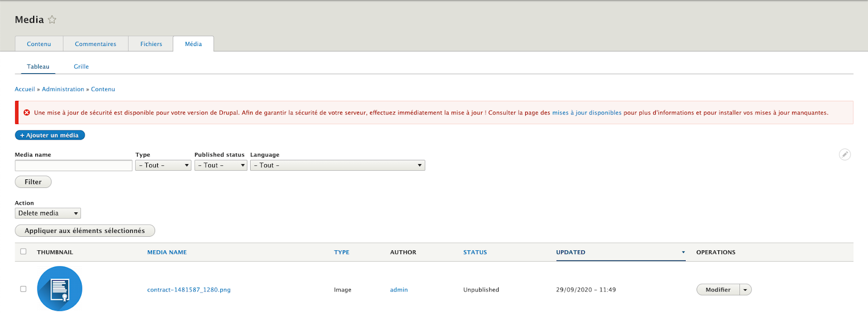This screenshot has width=868, height=318.
Task: Click the red error icon in warning
Action: point(27,113)
